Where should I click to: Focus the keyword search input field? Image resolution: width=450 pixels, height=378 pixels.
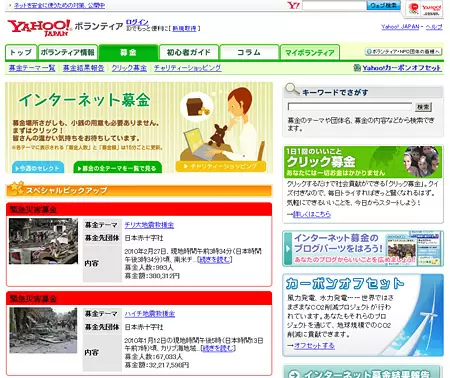point(350,107)
